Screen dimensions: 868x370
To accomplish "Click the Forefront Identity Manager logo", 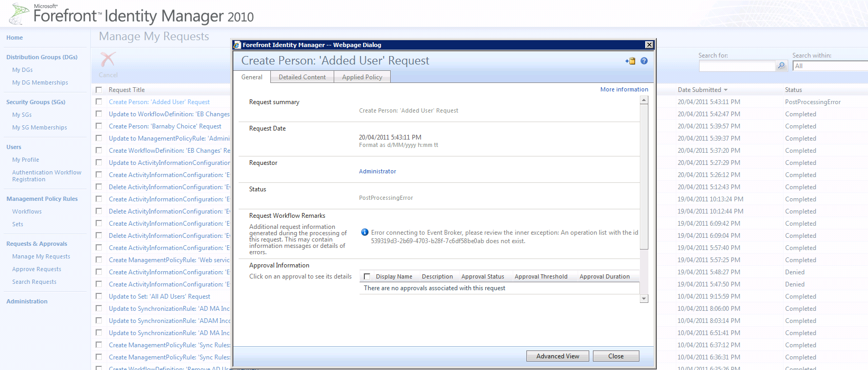I will point(131,14).
